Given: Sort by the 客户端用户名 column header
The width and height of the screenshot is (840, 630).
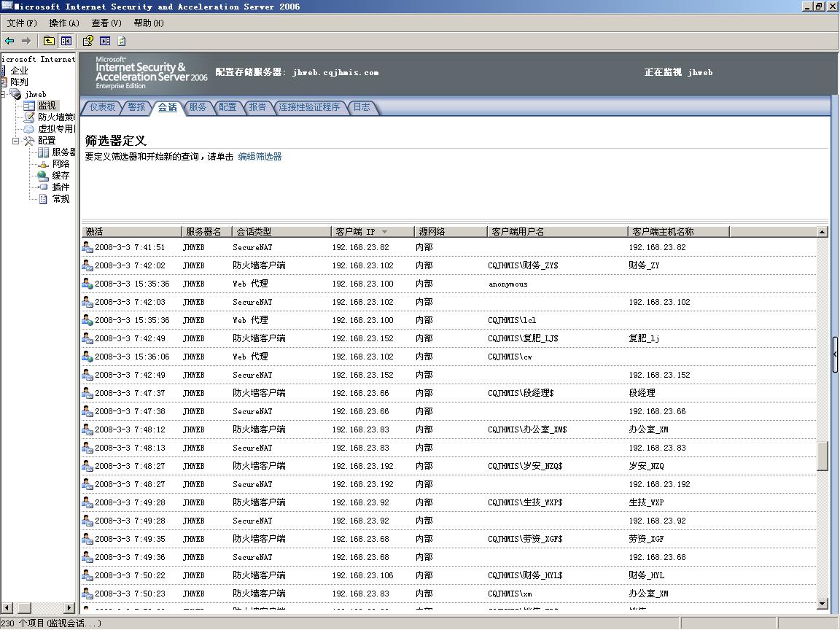Looking at the screenshot, I should tap(557, 232).
